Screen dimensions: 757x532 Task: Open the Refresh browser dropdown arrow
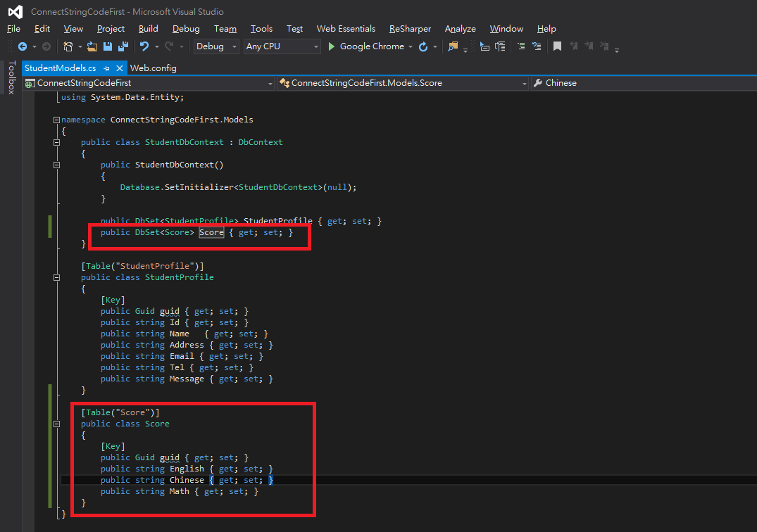[x=435, y=46]
